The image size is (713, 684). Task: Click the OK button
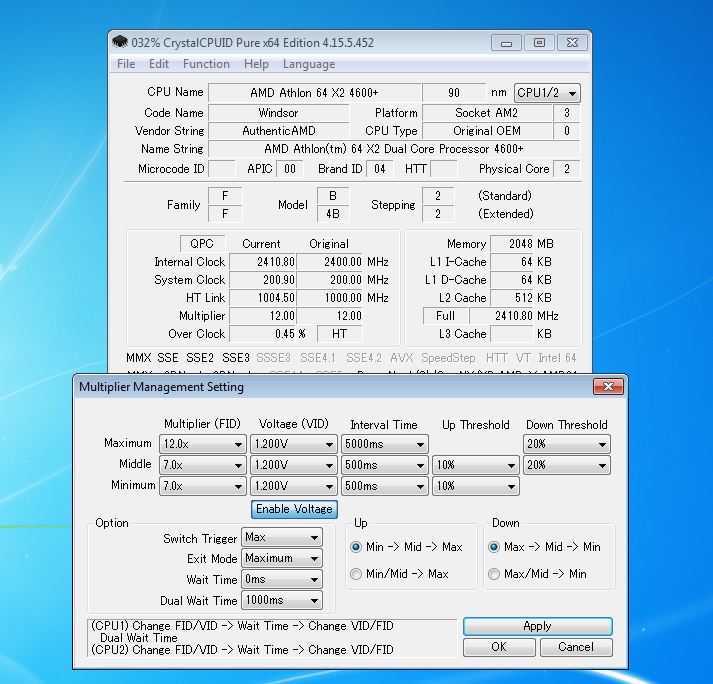[x=499, y=647]
